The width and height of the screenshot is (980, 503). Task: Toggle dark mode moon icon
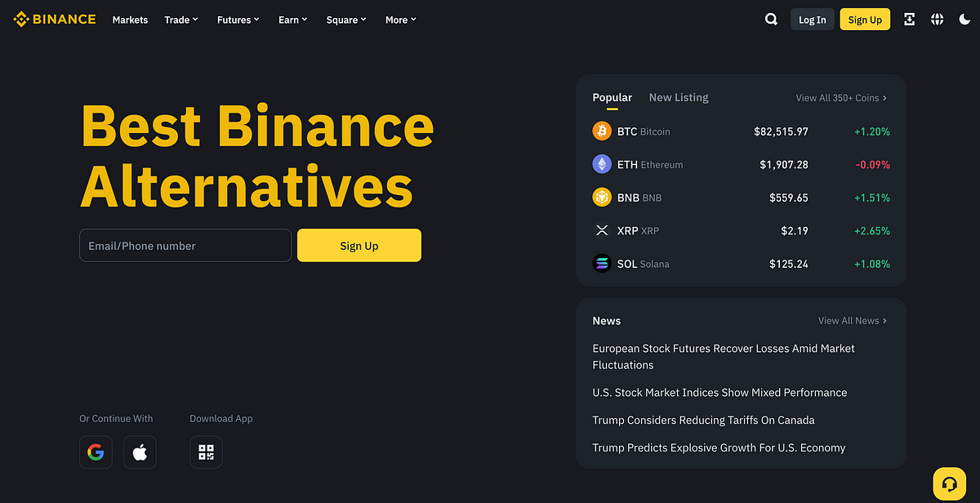pos(964,20)
